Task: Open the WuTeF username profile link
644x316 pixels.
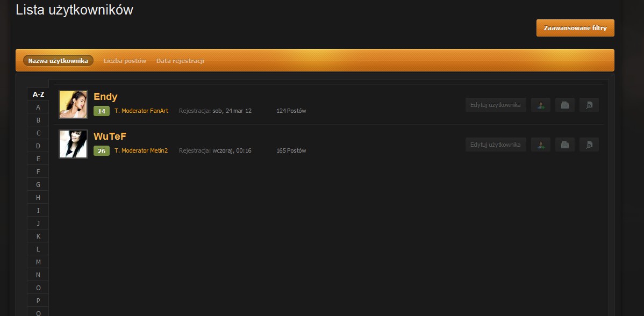Action: [110, 137]
